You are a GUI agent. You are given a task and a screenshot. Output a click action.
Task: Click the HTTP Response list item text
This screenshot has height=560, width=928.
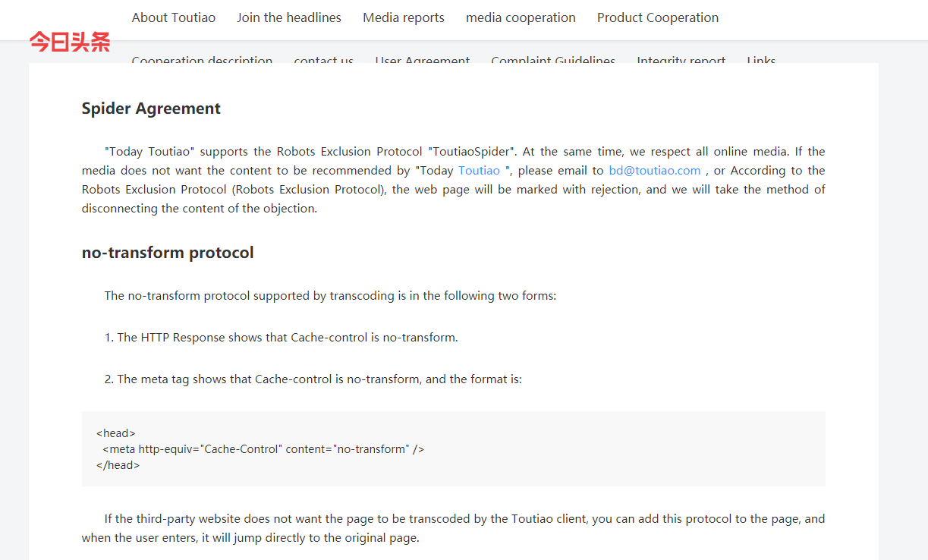(x=287, y=338)
